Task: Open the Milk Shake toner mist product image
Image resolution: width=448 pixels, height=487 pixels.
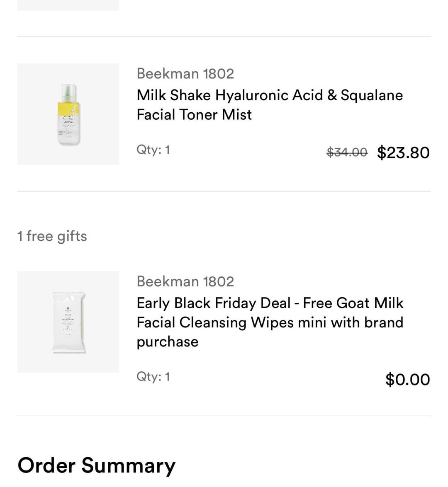Action: click(68, 114)
